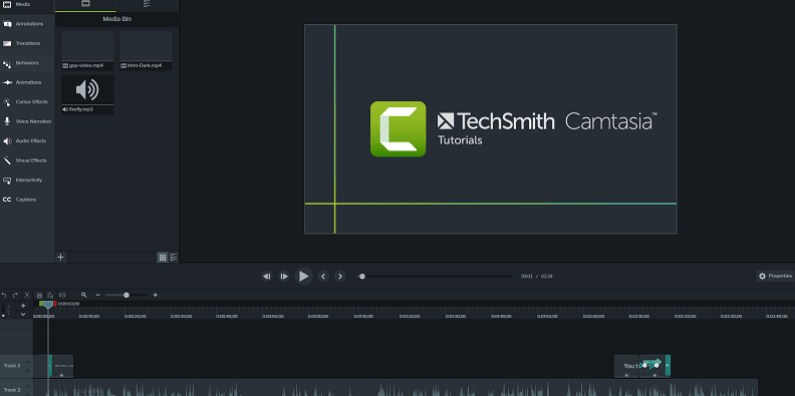The image size is (795, 396).
Task: Add a new track to timeline
Action: [x=23, y=306]
